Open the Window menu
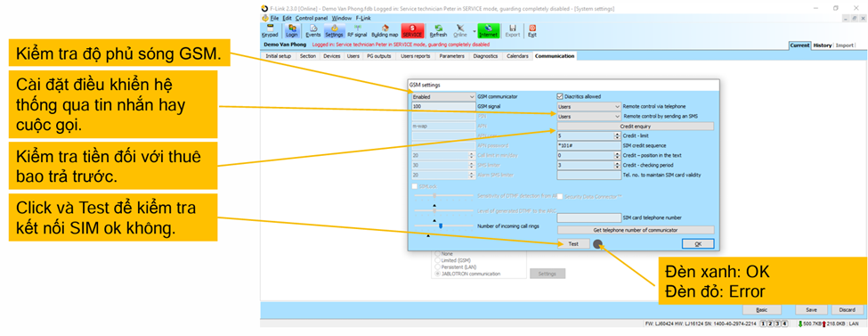The width and height of the screenshot is (868, 336). [342, 18]
